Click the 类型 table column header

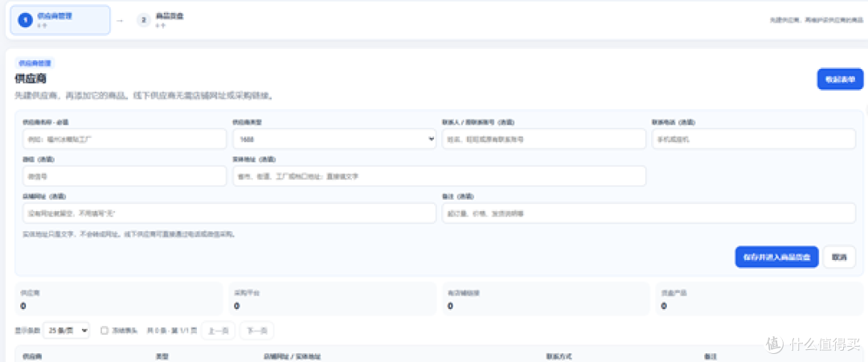point(162,356)
